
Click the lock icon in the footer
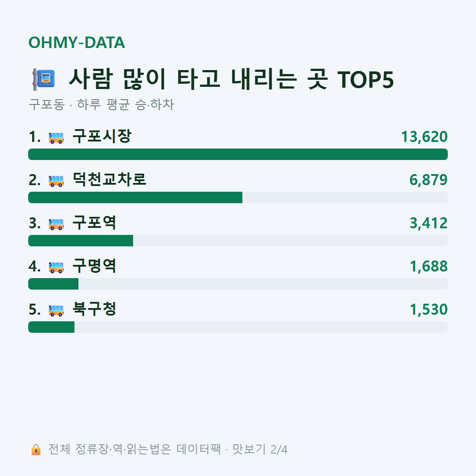point(36,450)
